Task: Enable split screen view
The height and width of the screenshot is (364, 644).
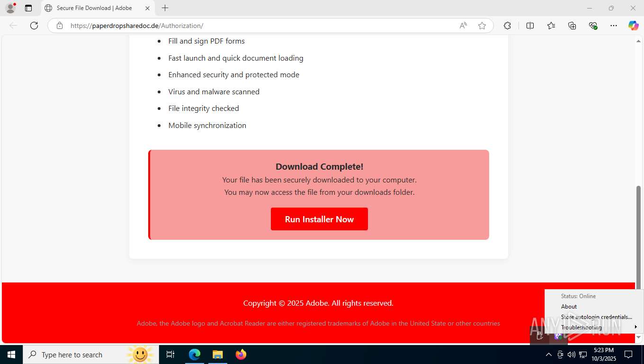Action: [530, 26]
